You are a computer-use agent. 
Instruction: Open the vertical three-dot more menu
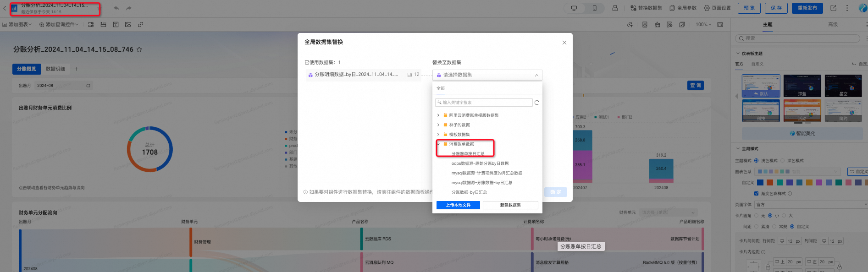[847, 8]
